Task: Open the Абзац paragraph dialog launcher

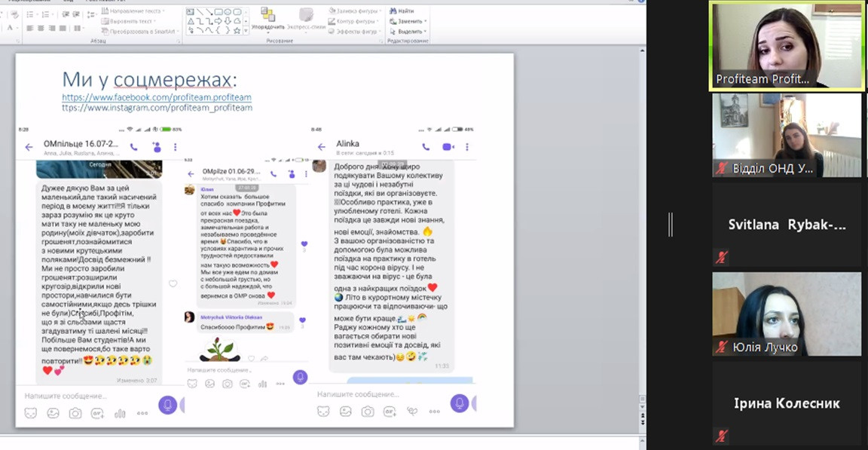Action: coord(179,41)
